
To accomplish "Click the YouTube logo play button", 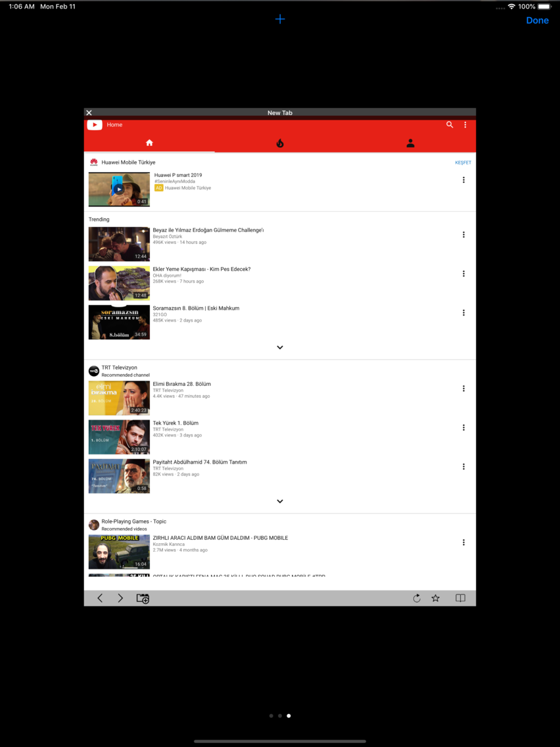I will click(x=94, y=124).
